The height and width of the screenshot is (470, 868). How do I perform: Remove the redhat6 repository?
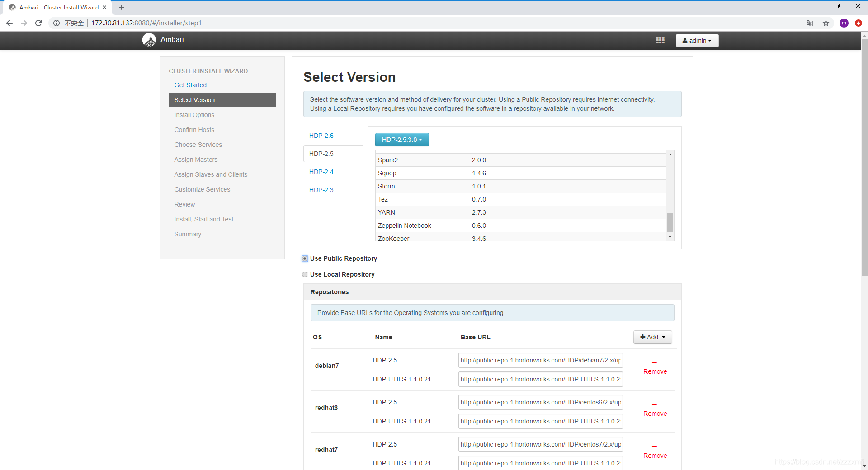pyautogui.click(x=655, y=414)
